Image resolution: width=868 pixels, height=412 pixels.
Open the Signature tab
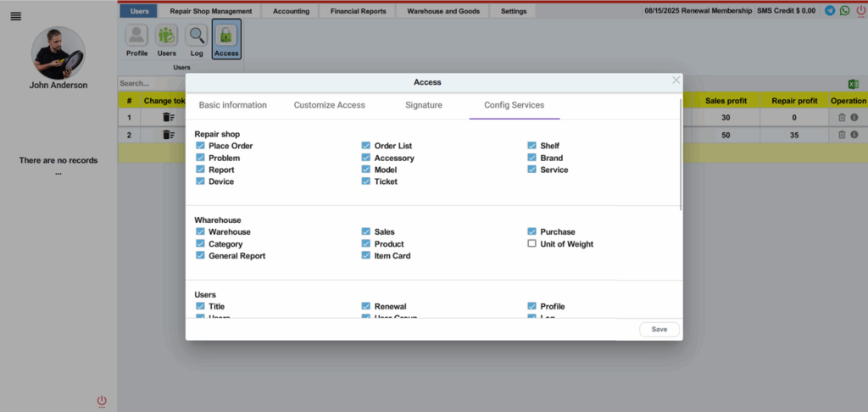pyautogui.click(x=424, y=105)
